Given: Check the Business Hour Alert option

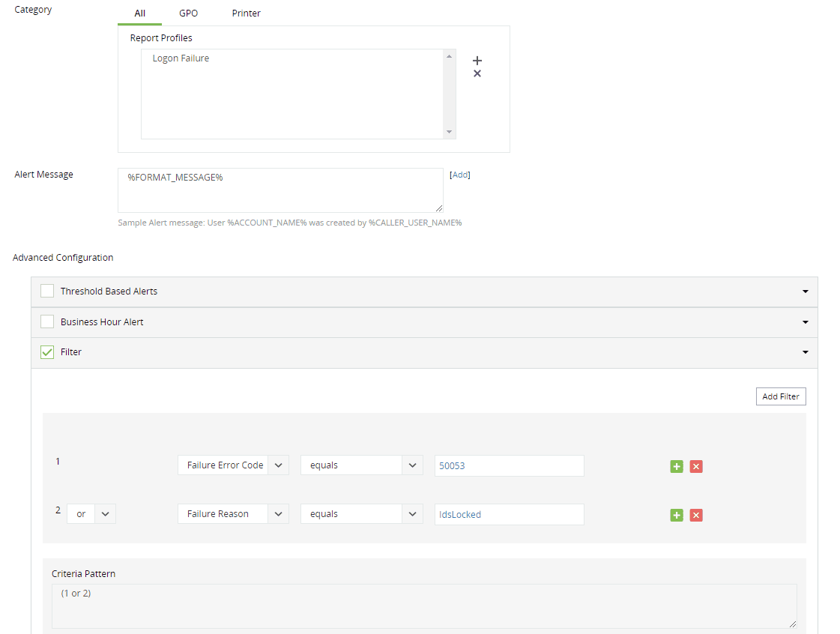Looking at the screenshot, I should tap(47, 321).
